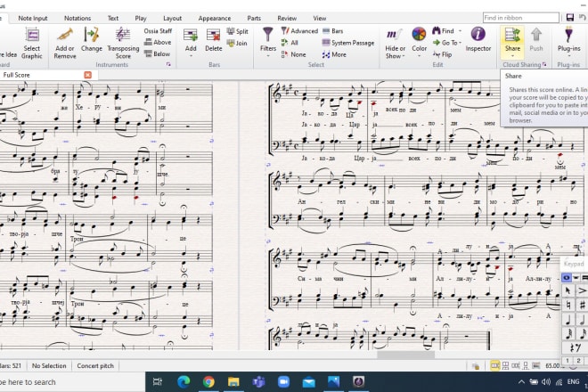Toggle Panorama view in status bar
588x392 pixels.
[x=536, y=365]
